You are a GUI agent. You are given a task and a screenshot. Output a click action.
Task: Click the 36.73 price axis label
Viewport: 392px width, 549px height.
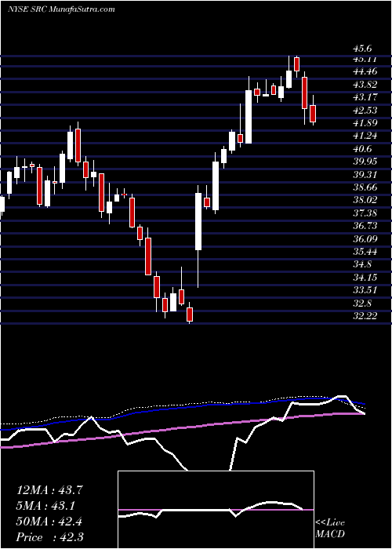coord(365,227)
